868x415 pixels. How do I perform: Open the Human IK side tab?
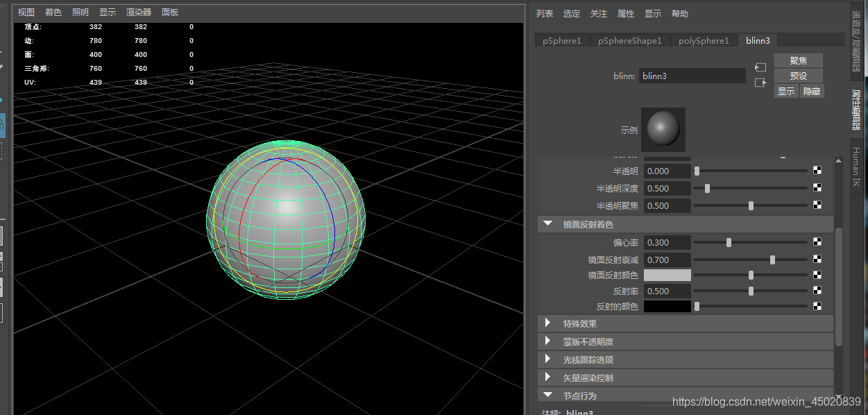pyautogui.click(x=856, y=167)
